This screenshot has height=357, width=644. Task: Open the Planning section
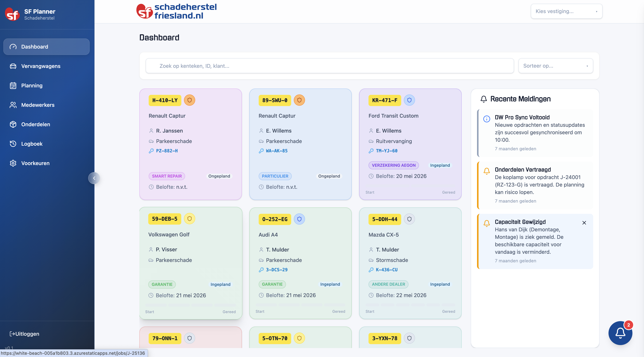[x=47, y=86]
